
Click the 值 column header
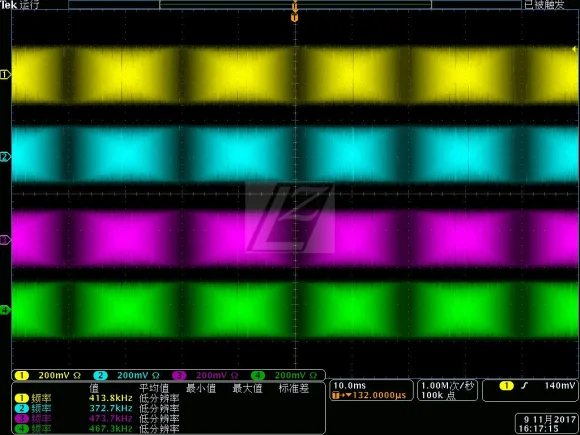pyautogui.click(x=94, y=388)
